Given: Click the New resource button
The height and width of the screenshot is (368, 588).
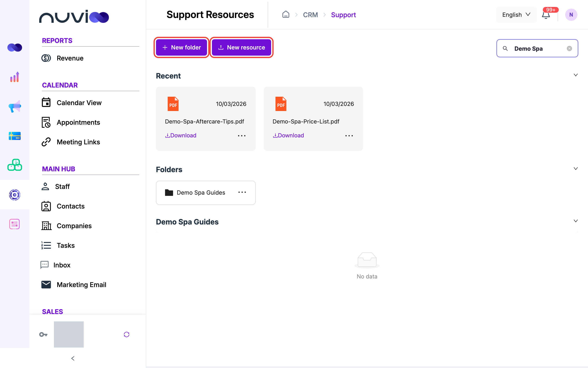Looking at the screenshot, I should pos(241,47).
